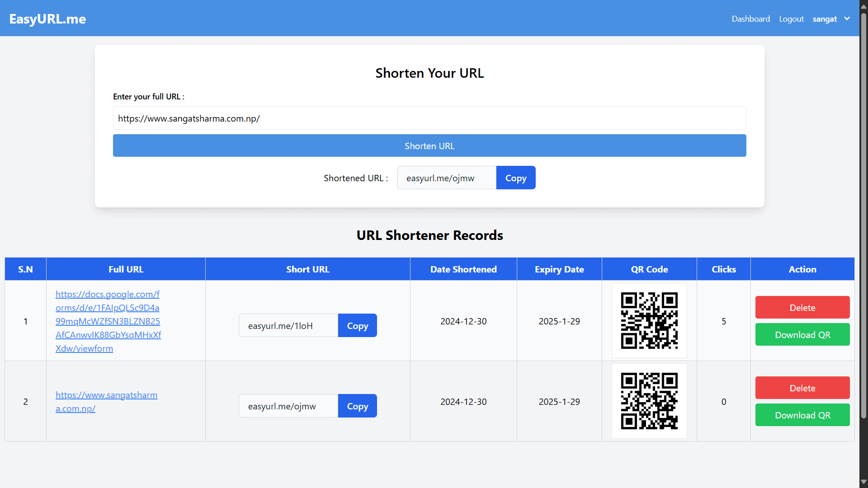868x488 pixels.
Task: Copy the shortened URL in the form
Action: [516, 178]
